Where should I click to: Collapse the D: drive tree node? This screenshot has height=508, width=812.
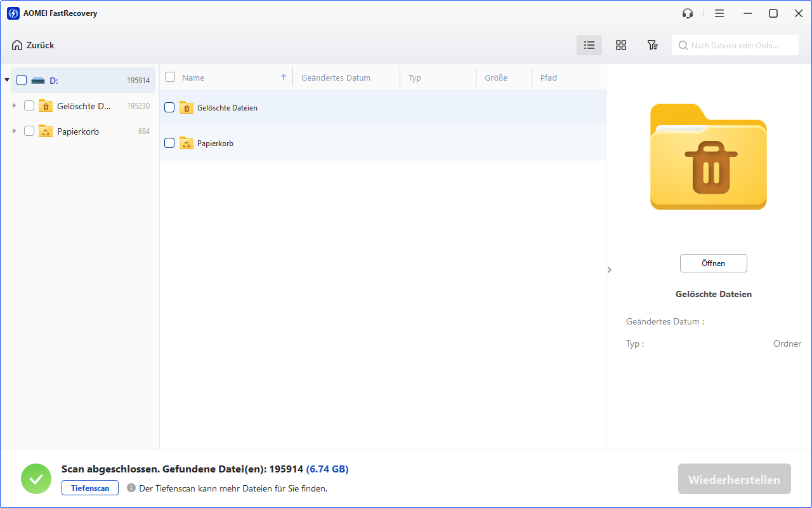point(7,80)
